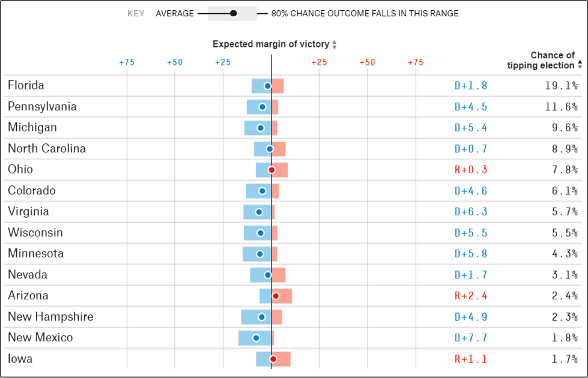Click Nevada's blue average dot
Viewport: 588px width, 378px height.
pos(268,275)
